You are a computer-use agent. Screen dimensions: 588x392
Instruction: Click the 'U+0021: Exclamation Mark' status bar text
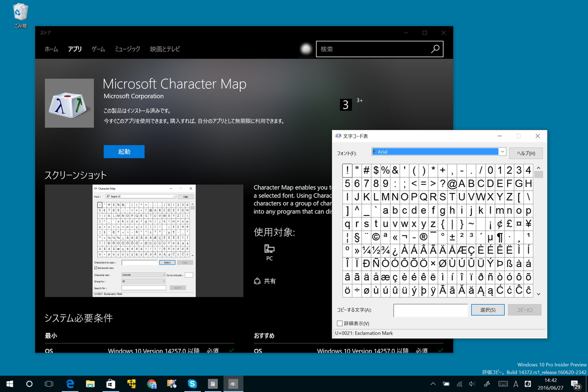pos(364,333)
